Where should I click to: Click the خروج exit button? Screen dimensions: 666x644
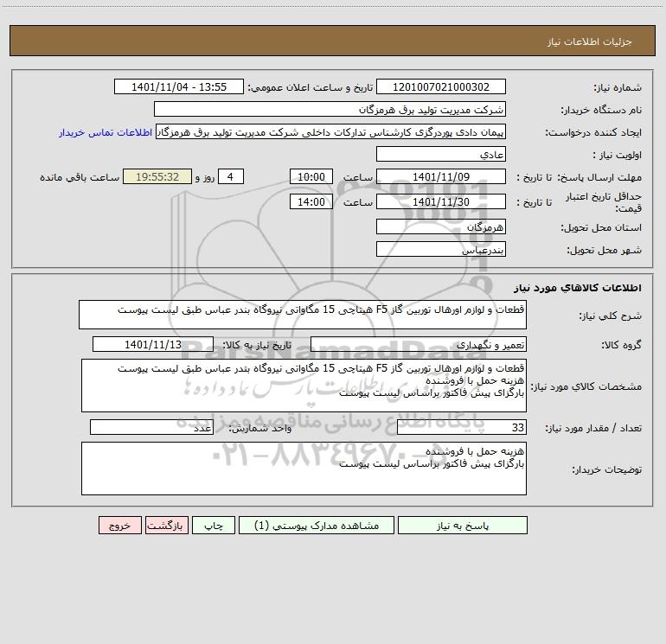click(x=119, y=526)
